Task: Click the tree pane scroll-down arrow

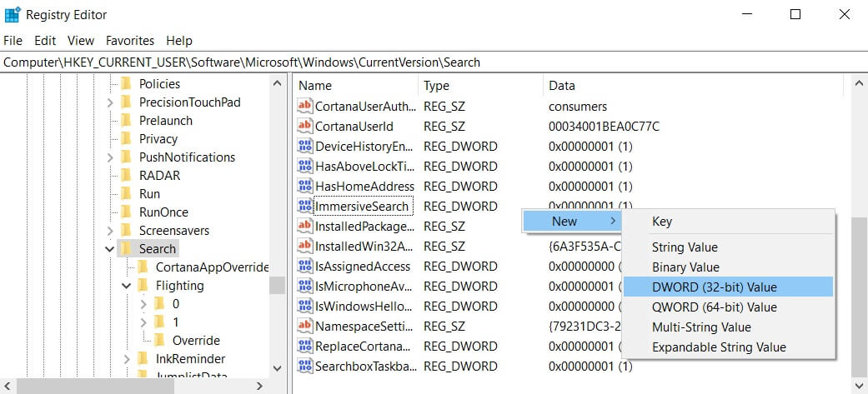Action: [x=277, y=367]
